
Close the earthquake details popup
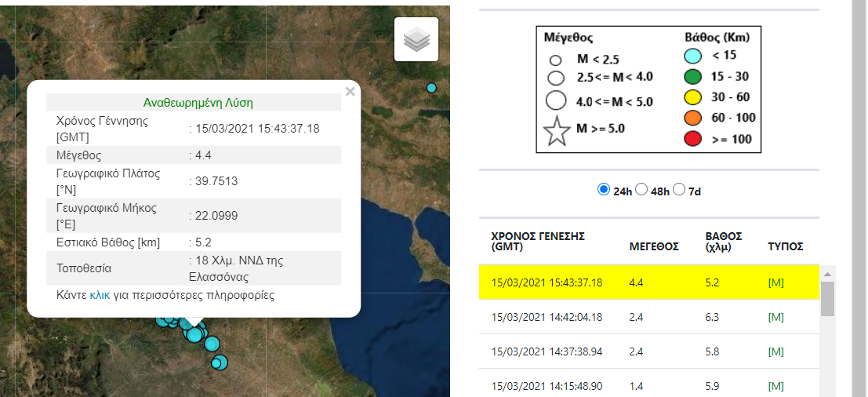click(x=350, y=92)
